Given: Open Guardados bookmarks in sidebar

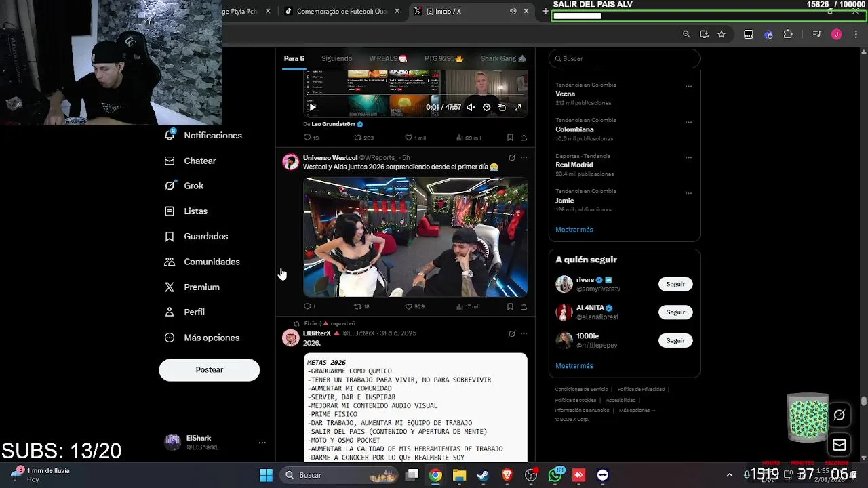Looking at the screenshot, I should pos(197,236).
